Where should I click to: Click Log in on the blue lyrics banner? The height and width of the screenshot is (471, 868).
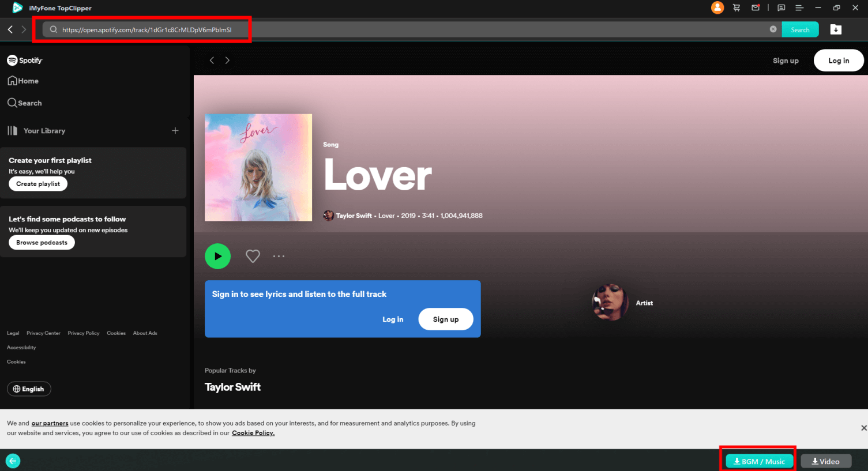pyautogui.click(x=393, y=319)
